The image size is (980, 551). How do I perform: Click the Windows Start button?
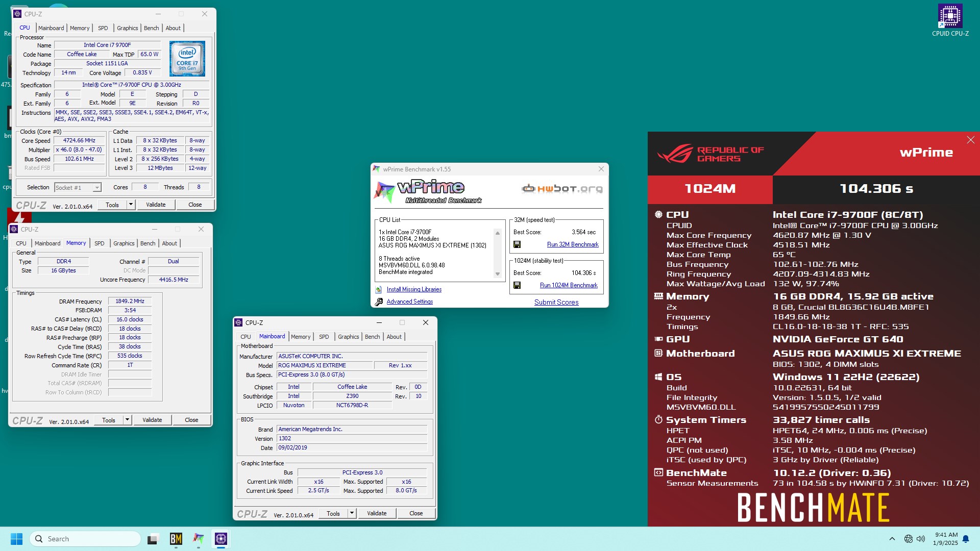(x=16, y=539)
